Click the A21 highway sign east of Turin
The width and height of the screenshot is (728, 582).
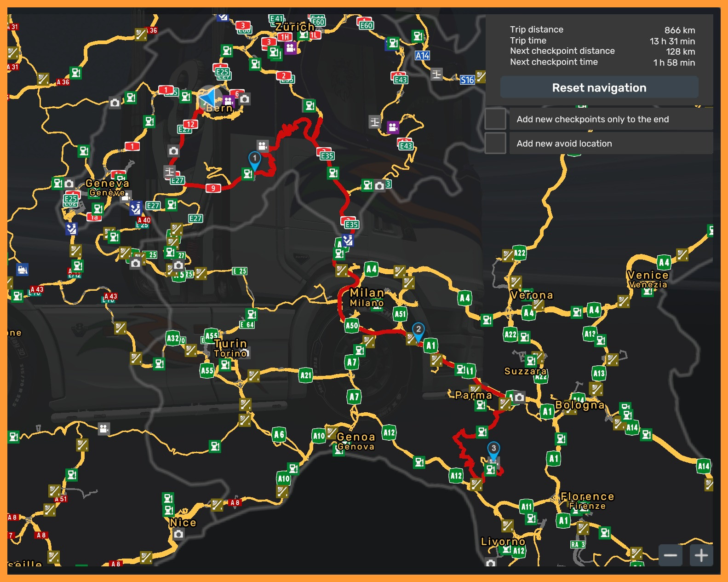pyautogui.click(x=306, y=375)
